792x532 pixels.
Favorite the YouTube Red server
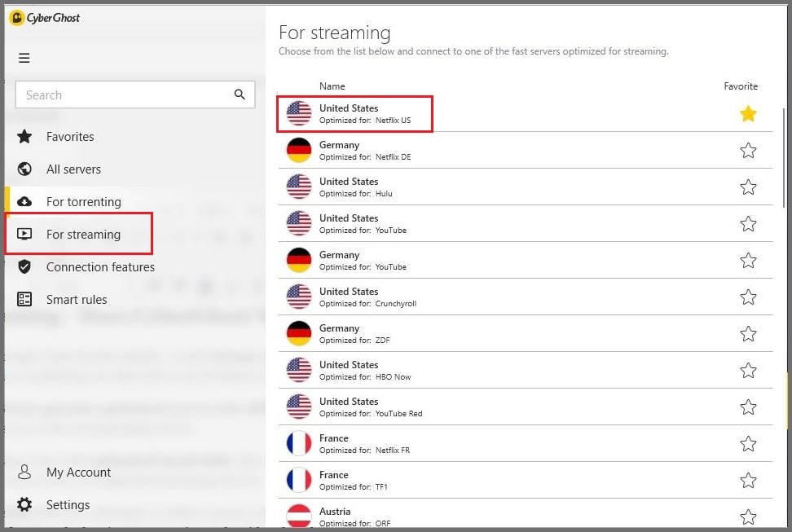pyautogui.click(x=748, y=407)
